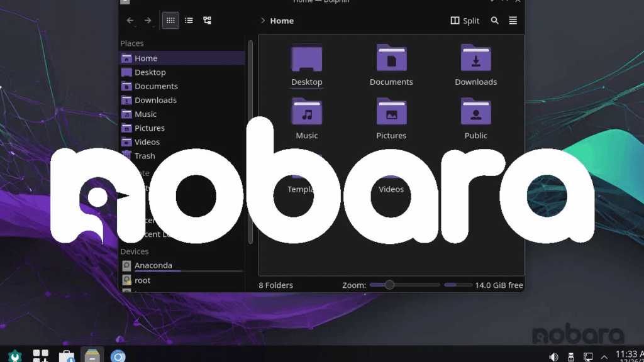Select Home in the breadcrumb bar
The width and height of the screenshot is (644, 362).
click(x=281, y=20)
